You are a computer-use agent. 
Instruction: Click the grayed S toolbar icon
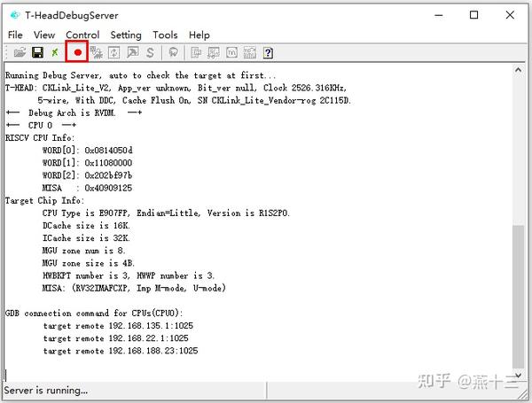[x=150, y=52]
